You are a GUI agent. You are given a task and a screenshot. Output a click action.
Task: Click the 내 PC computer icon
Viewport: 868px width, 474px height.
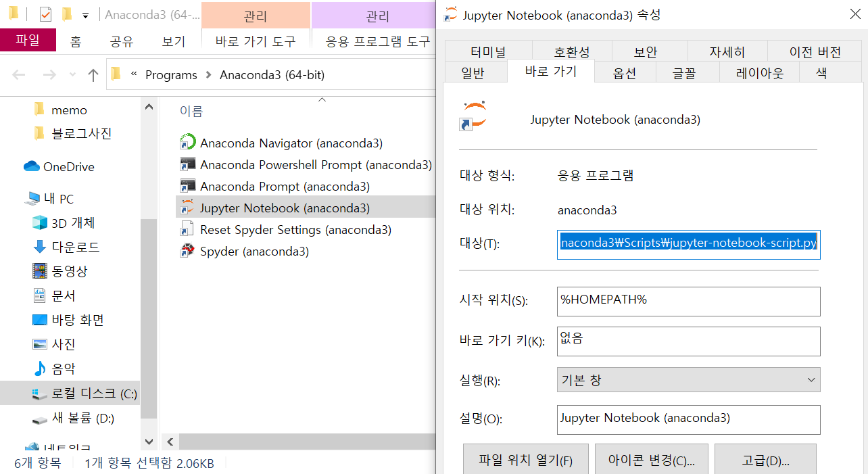click(32, 199)
